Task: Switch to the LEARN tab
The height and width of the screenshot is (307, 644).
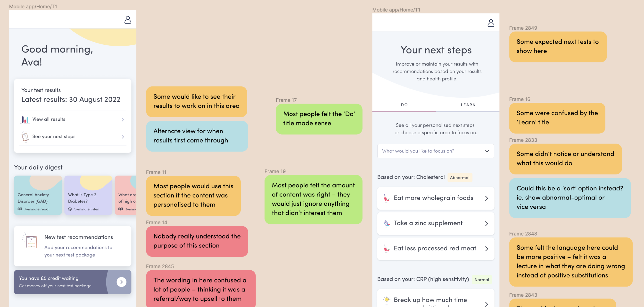Action: coord(468,105)
